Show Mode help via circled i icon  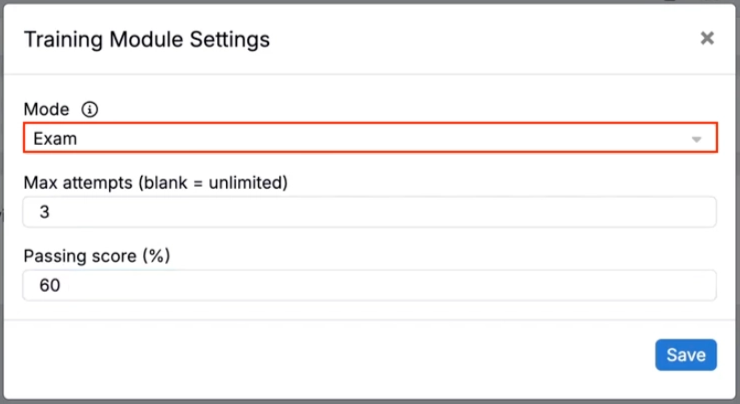coord(90,109)
